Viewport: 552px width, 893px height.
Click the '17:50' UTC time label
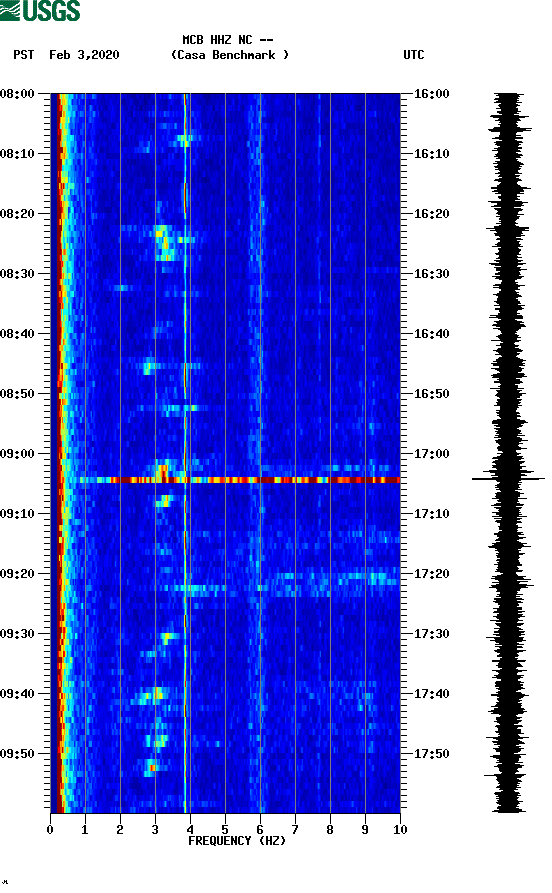[431, 753]
